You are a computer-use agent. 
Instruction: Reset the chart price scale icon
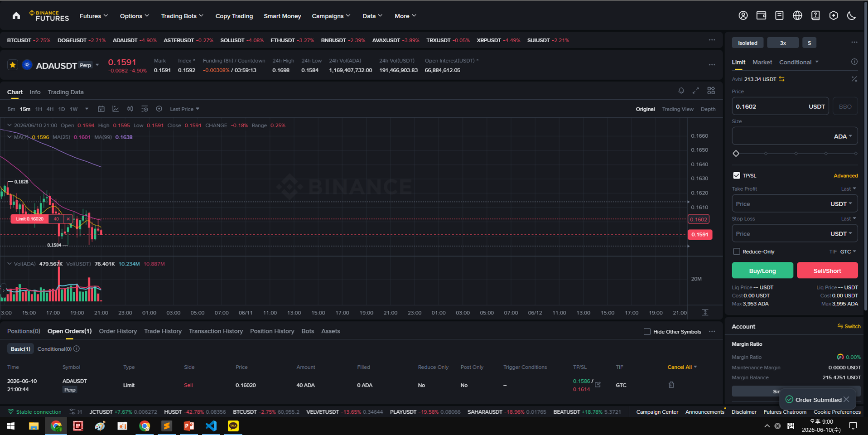[x=705, y=312]
